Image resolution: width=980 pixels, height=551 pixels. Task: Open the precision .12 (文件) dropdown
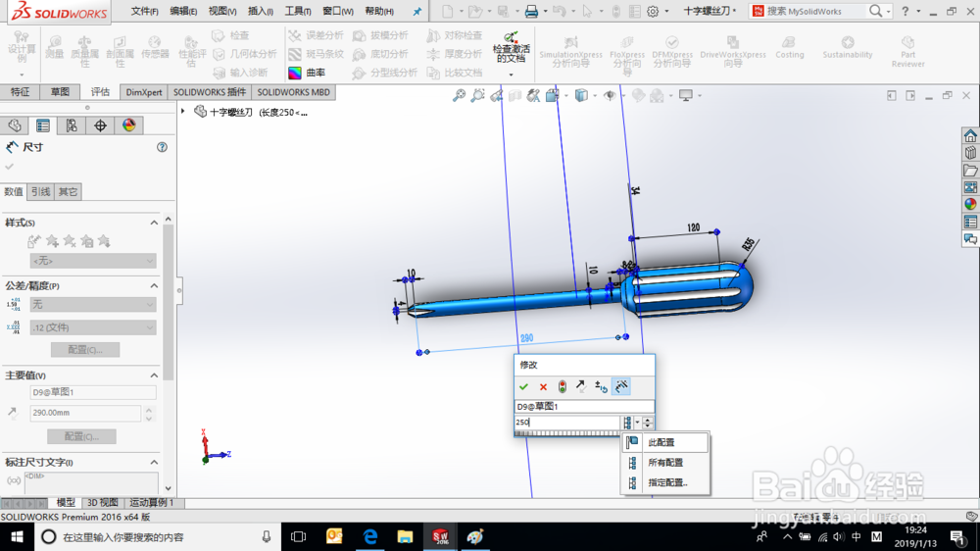[93, 327]
